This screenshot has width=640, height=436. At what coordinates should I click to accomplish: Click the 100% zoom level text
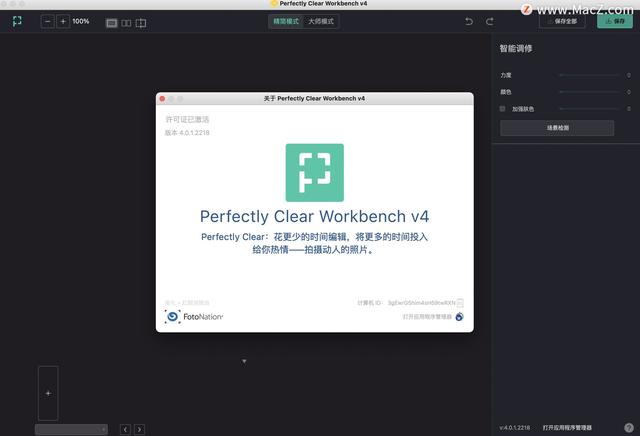point(81,21)
